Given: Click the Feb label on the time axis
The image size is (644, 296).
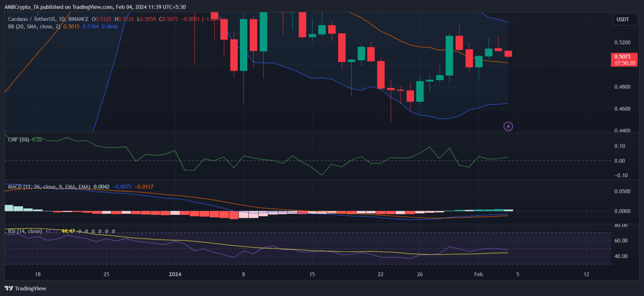Looking at the screenshot, I should click(478, 274).
